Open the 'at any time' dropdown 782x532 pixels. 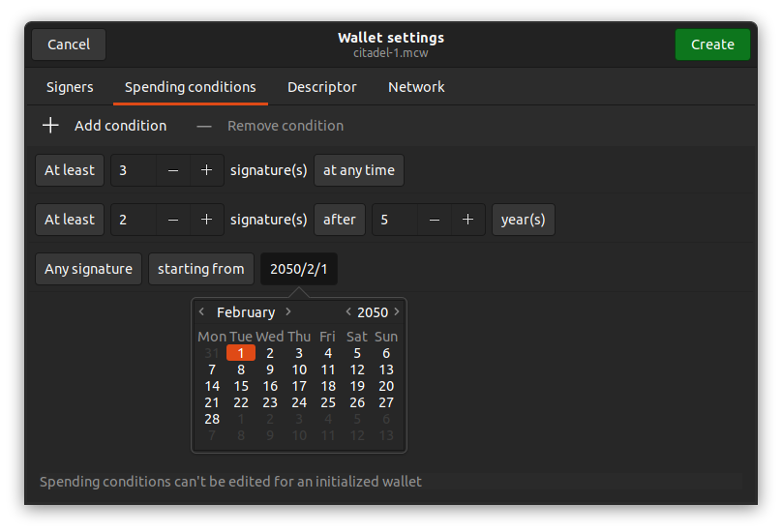(359, 170)
